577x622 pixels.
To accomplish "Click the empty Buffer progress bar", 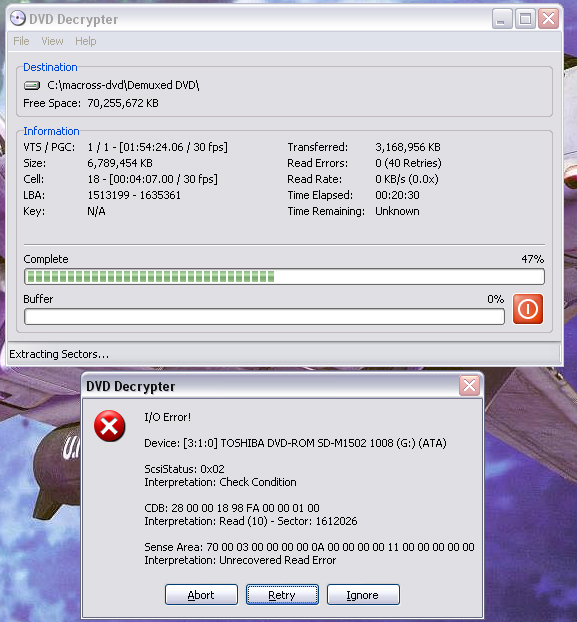I will click(264, 317).
